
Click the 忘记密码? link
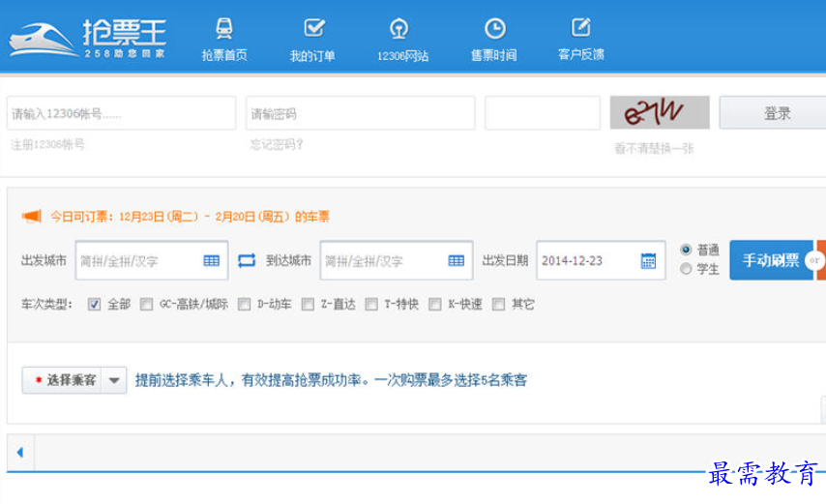277,144
